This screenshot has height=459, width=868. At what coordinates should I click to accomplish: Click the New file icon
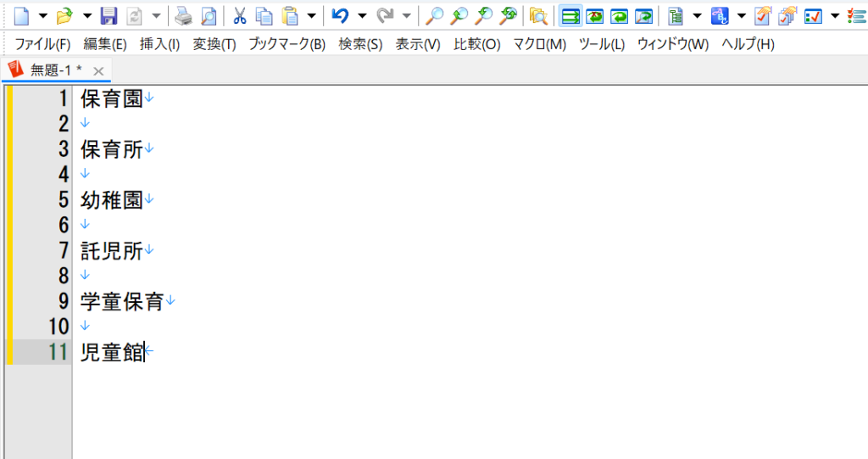22,15
